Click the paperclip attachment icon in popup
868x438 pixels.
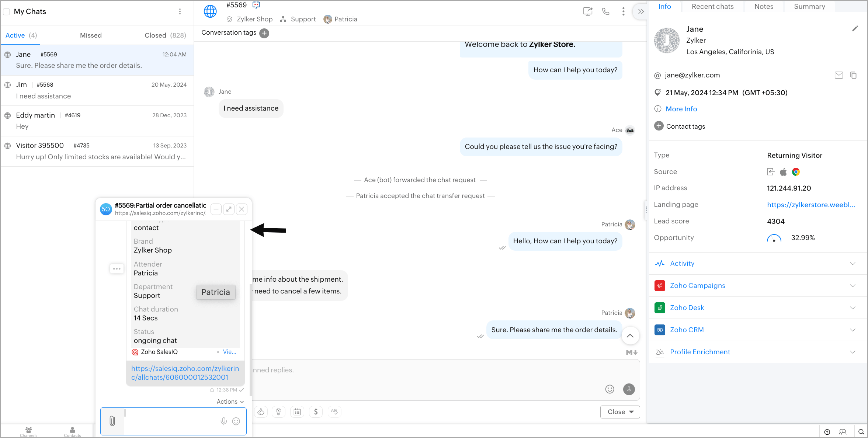tap(112, 421)
